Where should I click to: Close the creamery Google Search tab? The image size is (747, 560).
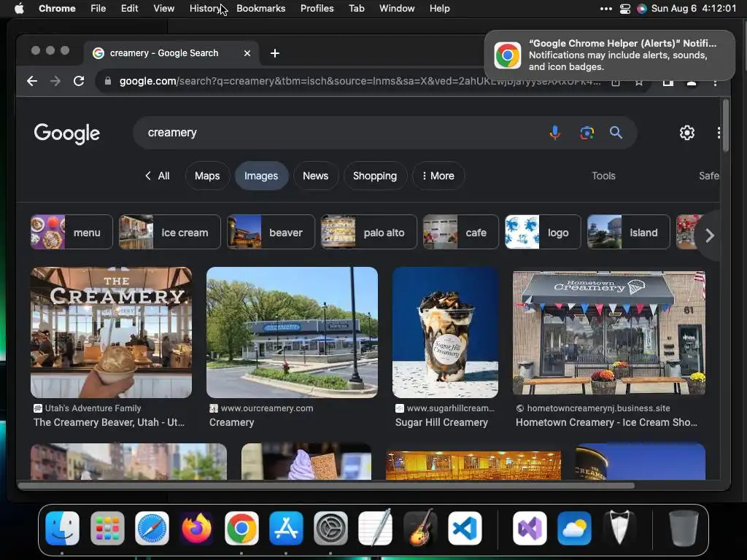(x=247, y=53)
